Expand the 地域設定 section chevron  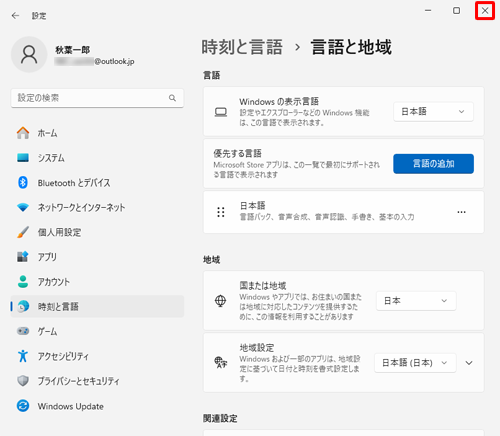coord(469,363)
